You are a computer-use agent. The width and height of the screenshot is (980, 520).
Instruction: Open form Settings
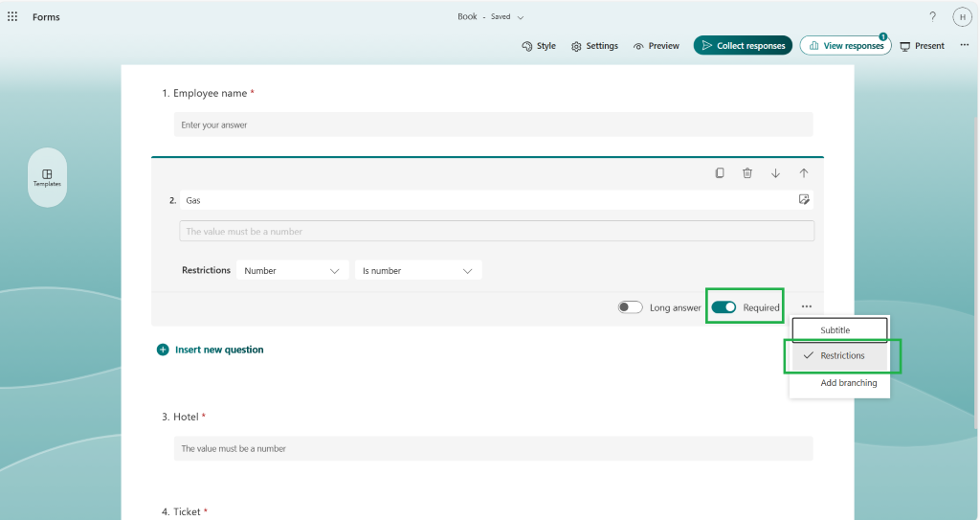click(594, 46)
